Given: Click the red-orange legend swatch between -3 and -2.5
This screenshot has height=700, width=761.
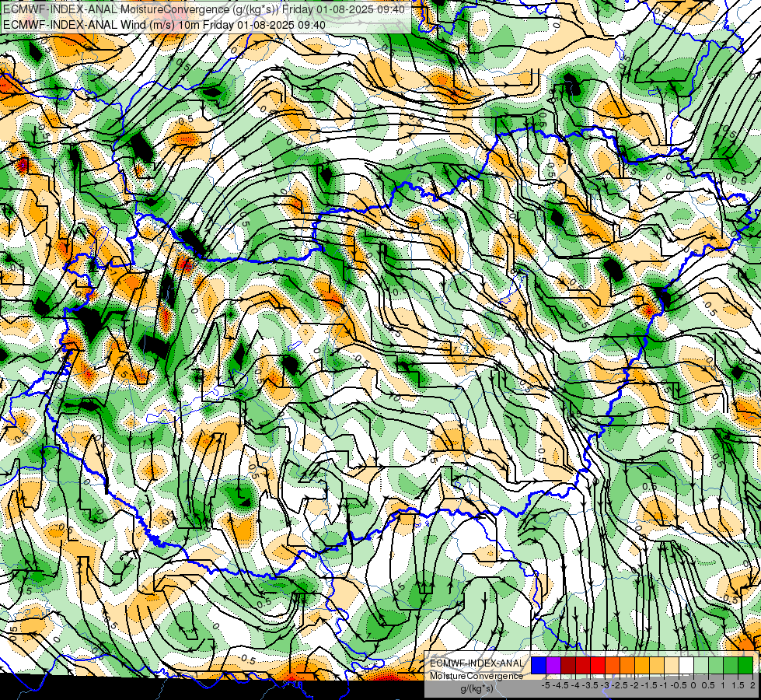Looking at the screenshot, I should tap(613, 666).
